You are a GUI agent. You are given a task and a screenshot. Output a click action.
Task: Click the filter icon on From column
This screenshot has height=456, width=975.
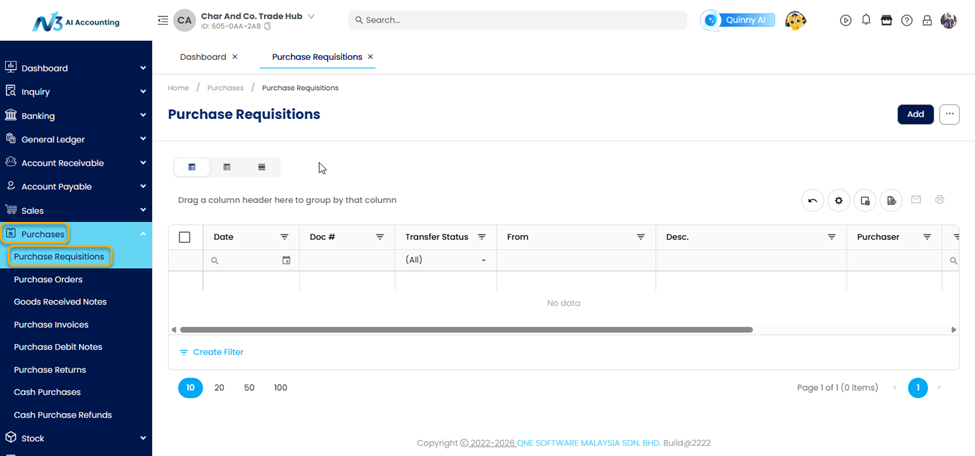point(640,237)
